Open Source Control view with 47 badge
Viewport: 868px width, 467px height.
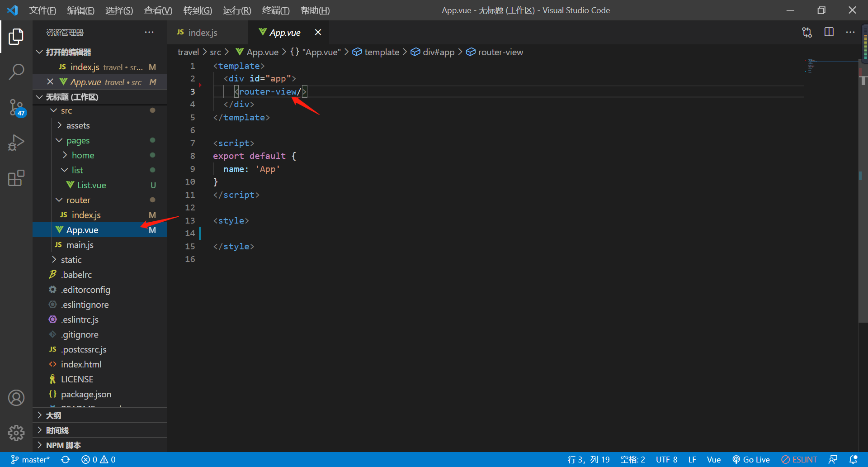[16, 108]
